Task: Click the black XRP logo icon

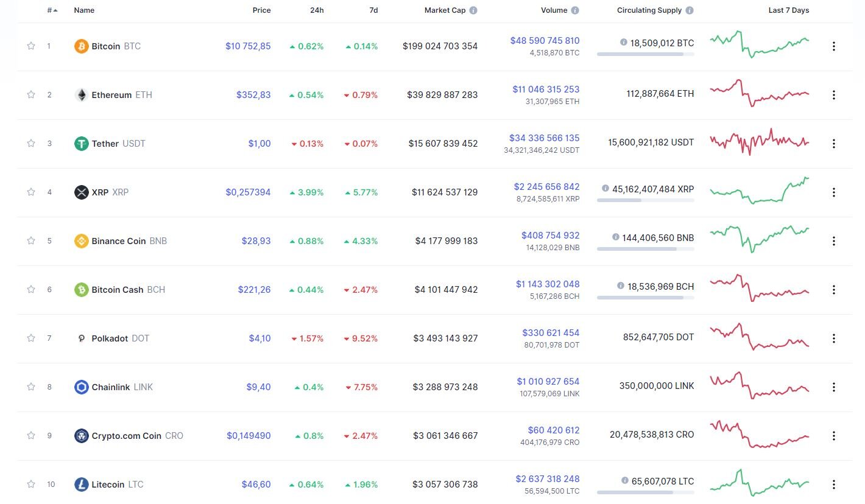Action: (81, 192)
